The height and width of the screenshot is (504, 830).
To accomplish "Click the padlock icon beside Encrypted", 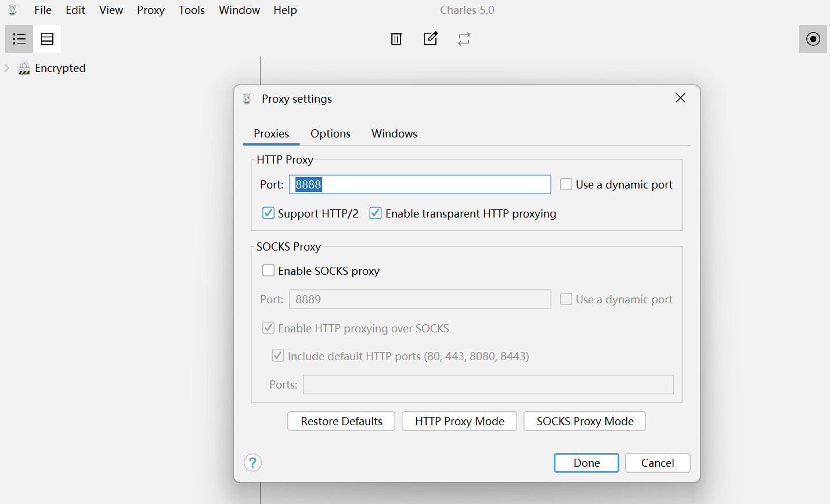I will (x=24, y=68).
